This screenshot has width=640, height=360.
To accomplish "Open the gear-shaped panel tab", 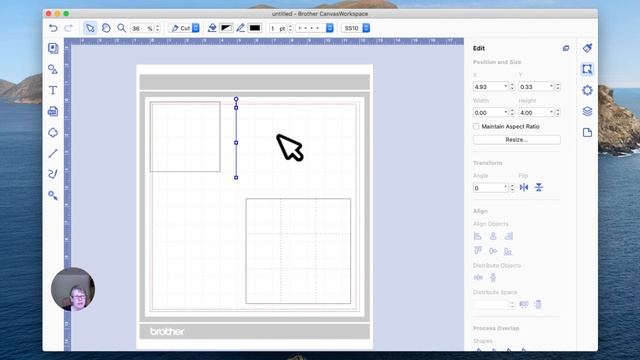I will point(587,90).
